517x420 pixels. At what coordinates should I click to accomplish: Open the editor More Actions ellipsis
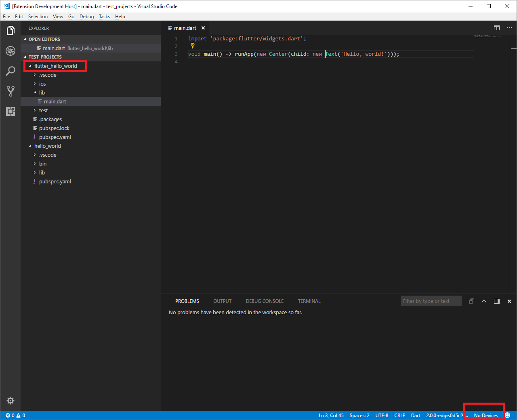pos(509,28)
